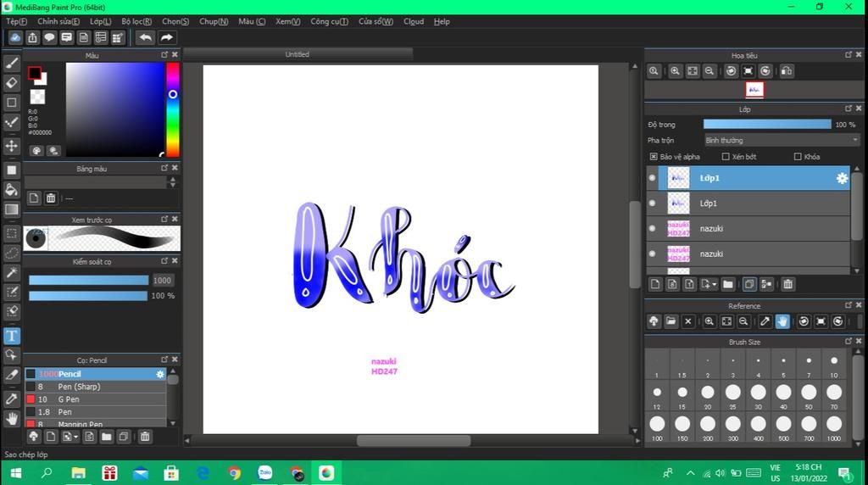Viewport: 868px width, 485px height.
Task: Open Zalo from taskbar
Action: click(x=265, y=473)
